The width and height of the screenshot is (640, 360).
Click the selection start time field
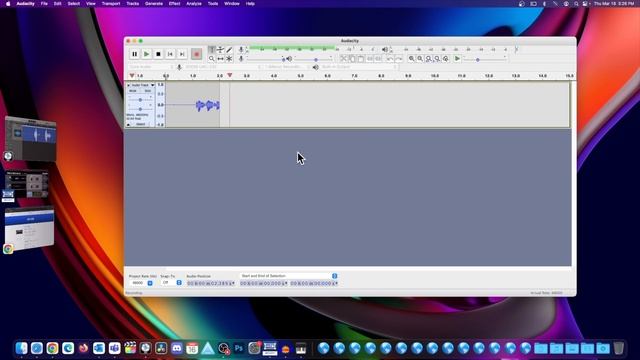tap(264, 283)
